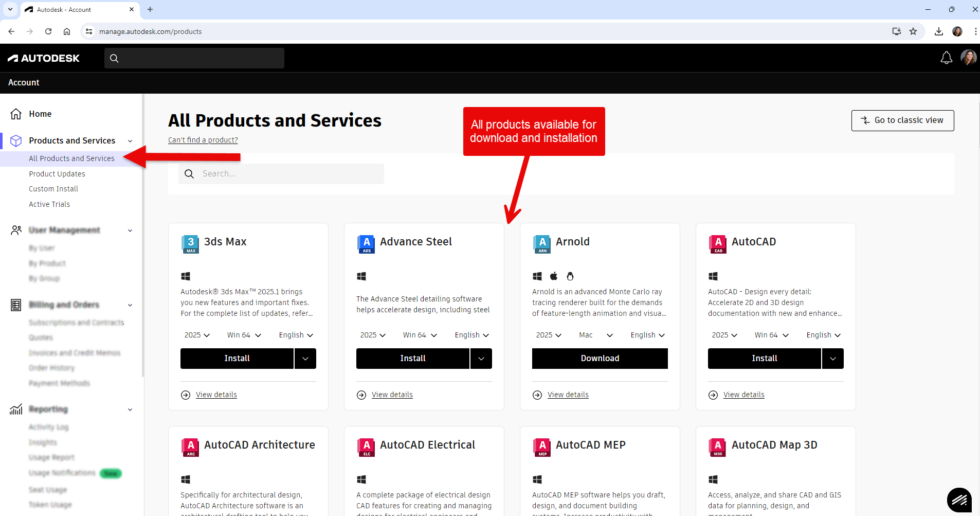The image size is (980, 516).
Task: Click the top Autodesk search box
Action: (194, 58)
